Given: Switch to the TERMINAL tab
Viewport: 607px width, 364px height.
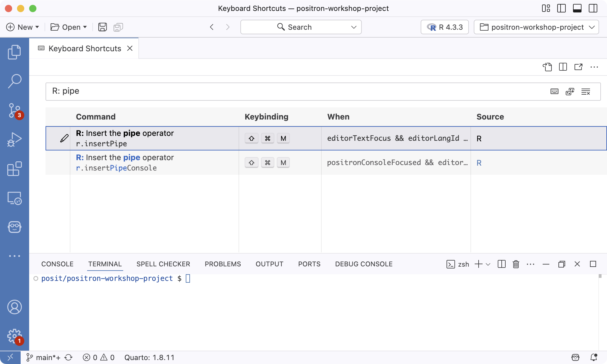Looking at the screenshot, I should [105, 264].
